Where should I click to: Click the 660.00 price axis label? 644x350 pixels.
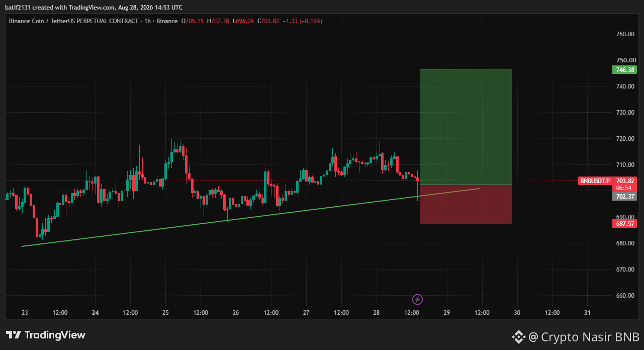coord(625,296)
